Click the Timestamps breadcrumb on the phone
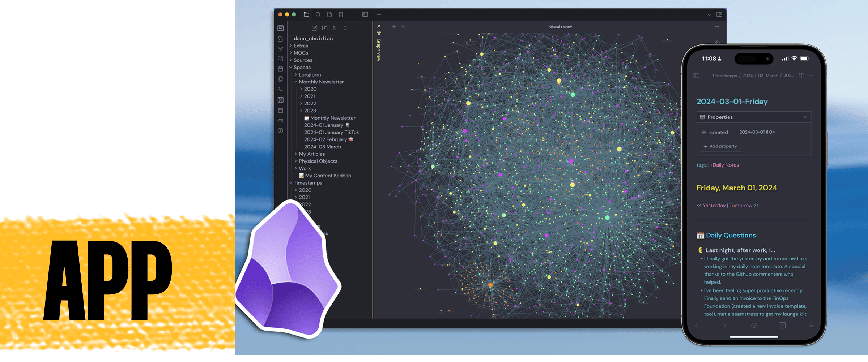This screenshot has height=362, width=868. (x=724, y=76)
